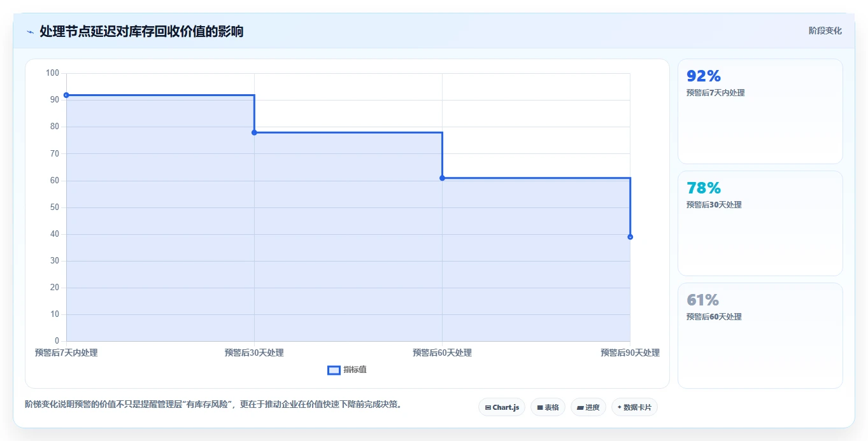
Task: Open the Chart.js chip
Action: coord(502,407)
